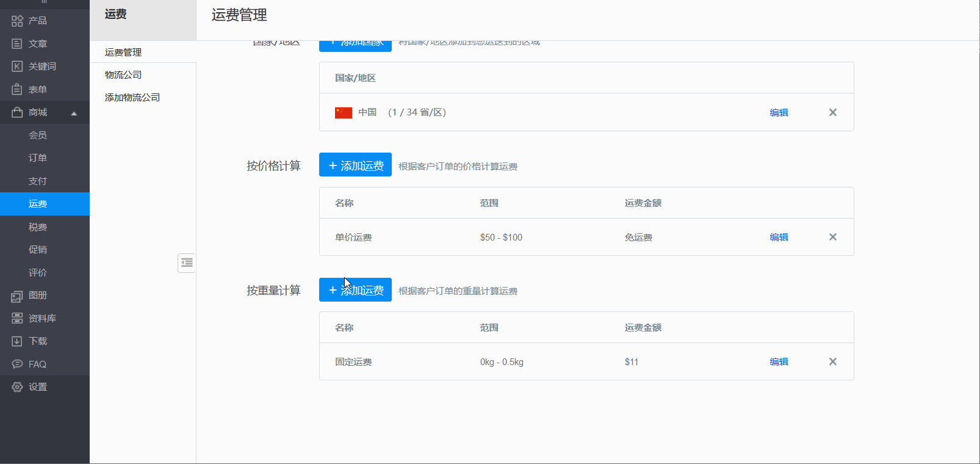This screenshot has width=980, height=464.
Task: Click 添加运费 button under 按价格计算
Action: pos(355,165)
